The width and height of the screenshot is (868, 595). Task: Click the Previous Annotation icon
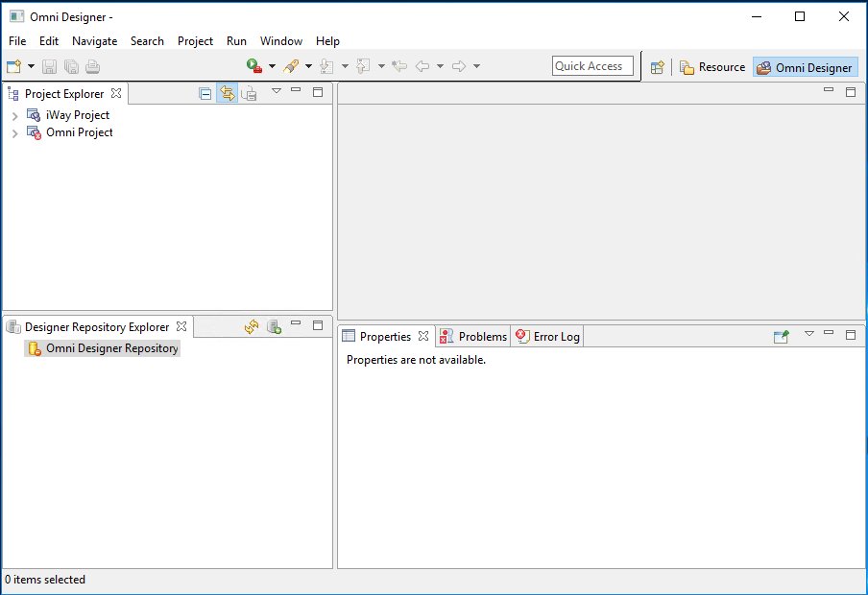[363, 66]
